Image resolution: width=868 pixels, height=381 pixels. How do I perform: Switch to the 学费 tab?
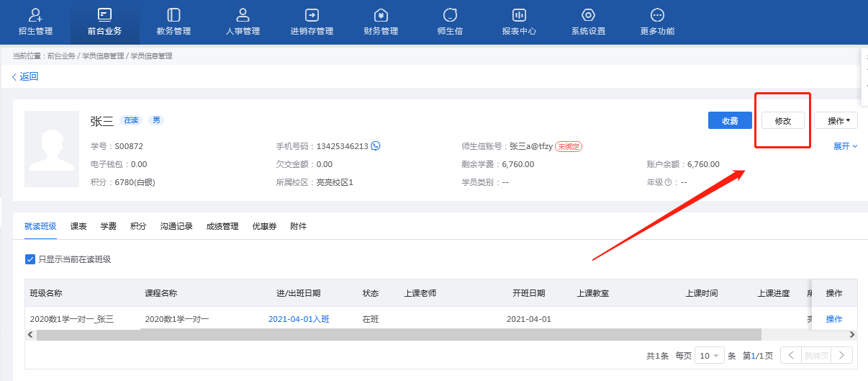109,226
